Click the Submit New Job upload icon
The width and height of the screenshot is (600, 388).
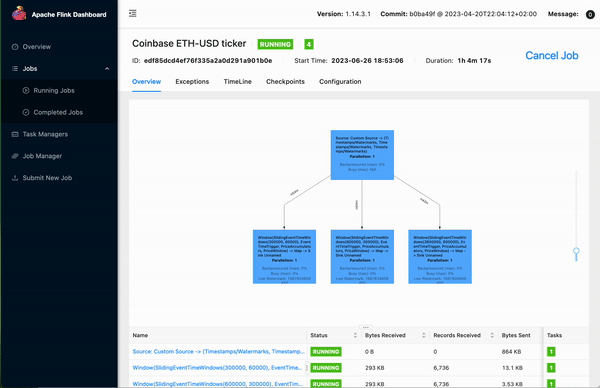click(15, 178)
